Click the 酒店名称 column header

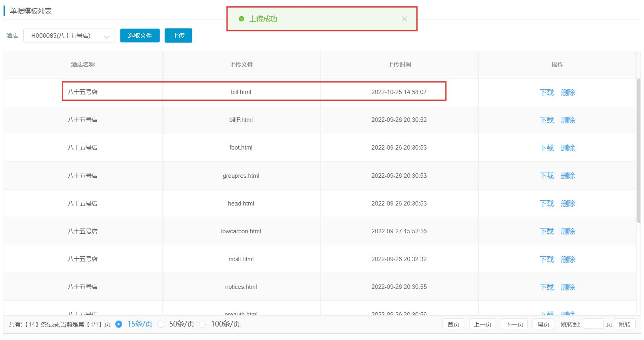coord(83,65)
